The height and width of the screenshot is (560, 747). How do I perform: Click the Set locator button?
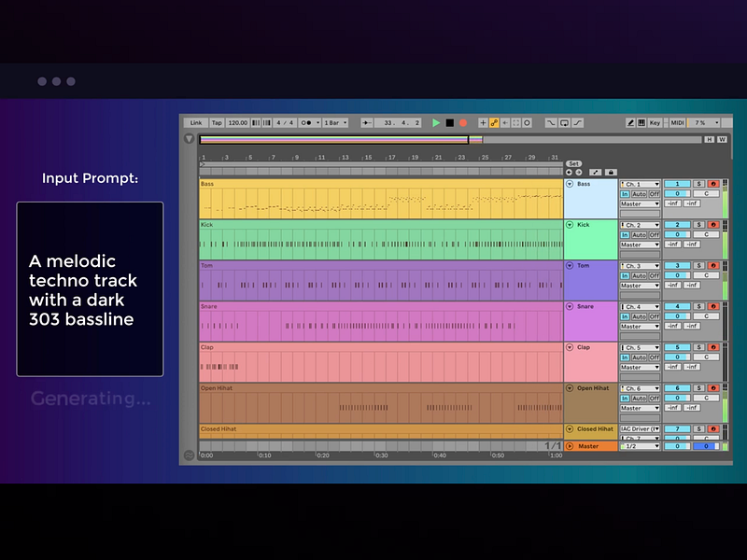[x=573, y=164]
